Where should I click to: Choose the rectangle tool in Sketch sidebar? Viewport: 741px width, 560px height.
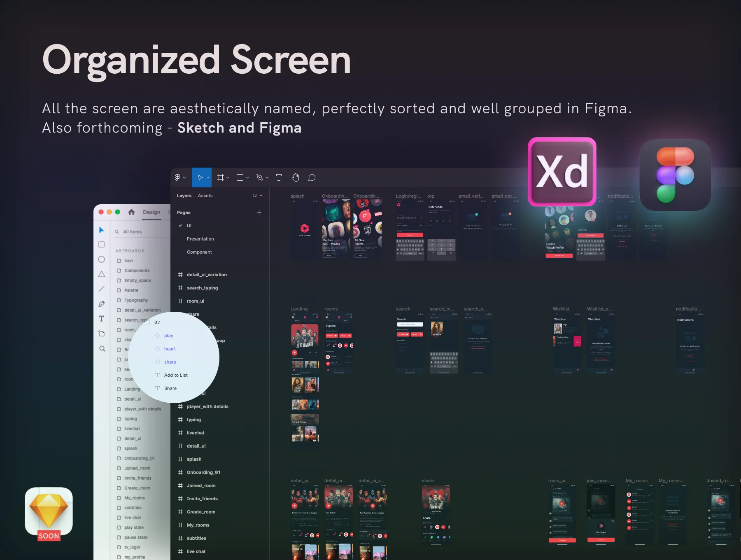(x=101, y=245)
